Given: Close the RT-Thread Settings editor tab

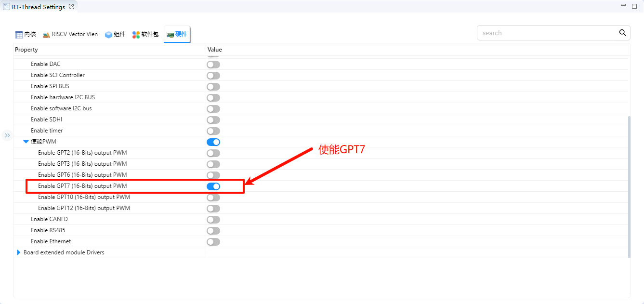Looking at the screenshot, I should pos(71,7).
